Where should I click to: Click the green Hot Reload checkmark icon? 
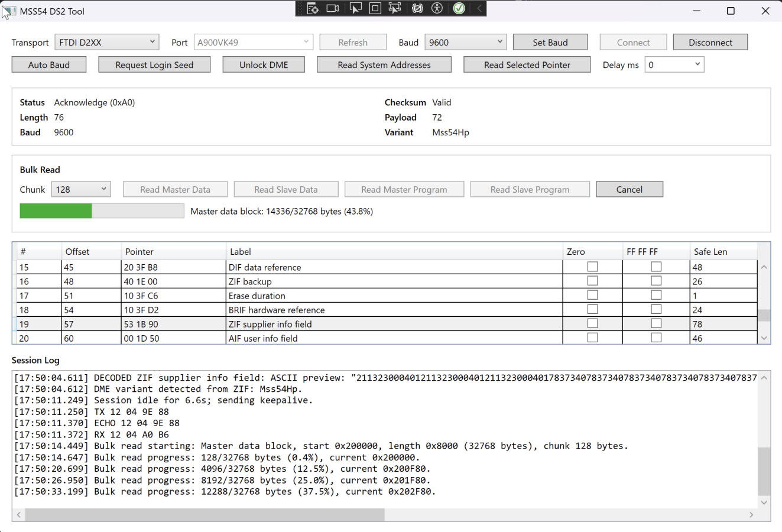click(459, 8)
